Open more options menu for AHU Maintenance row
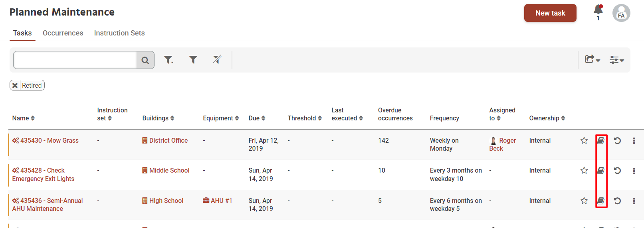644x228 pixels. point(634,201)
